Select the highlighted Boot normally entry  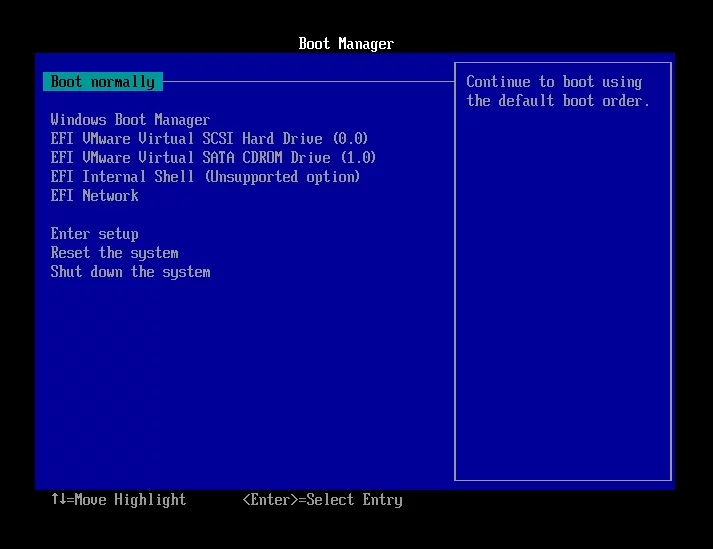pyautogui.click(x=102, y=82)
